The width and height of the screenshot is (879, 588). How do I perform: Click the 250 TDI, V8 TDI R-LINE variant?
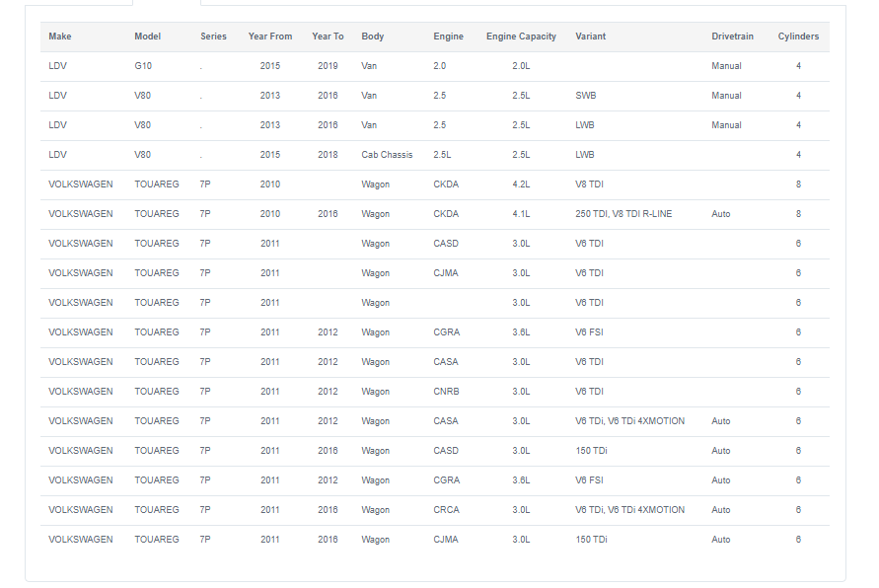coord(623,214)
